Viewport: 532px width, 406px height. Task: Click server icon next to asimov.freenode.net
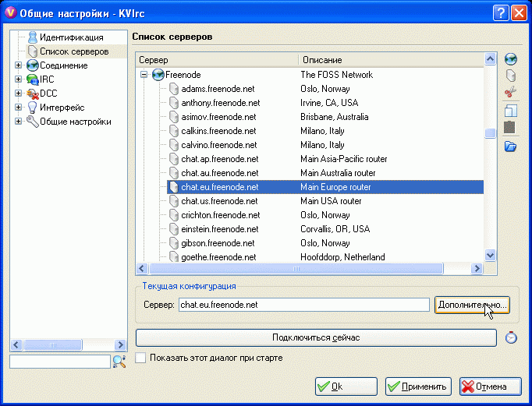174,117
